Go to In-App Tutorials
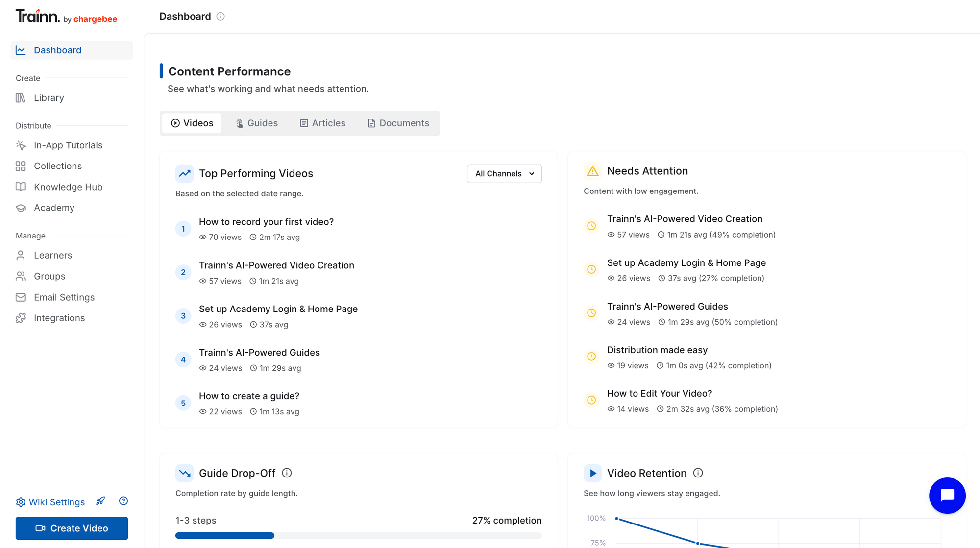Image resolution: width=980 pixels, height=548 pixels. tap(72, 145)
